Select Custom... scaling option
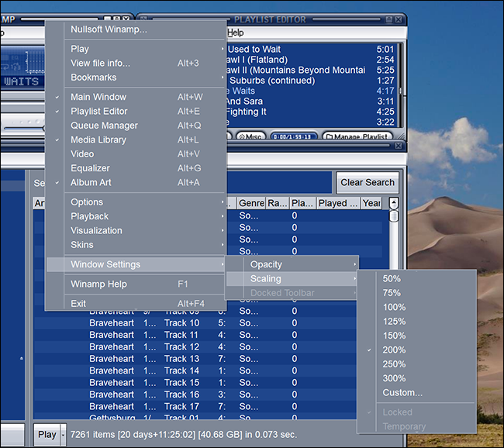504x448 pixels. coord(402,392)
